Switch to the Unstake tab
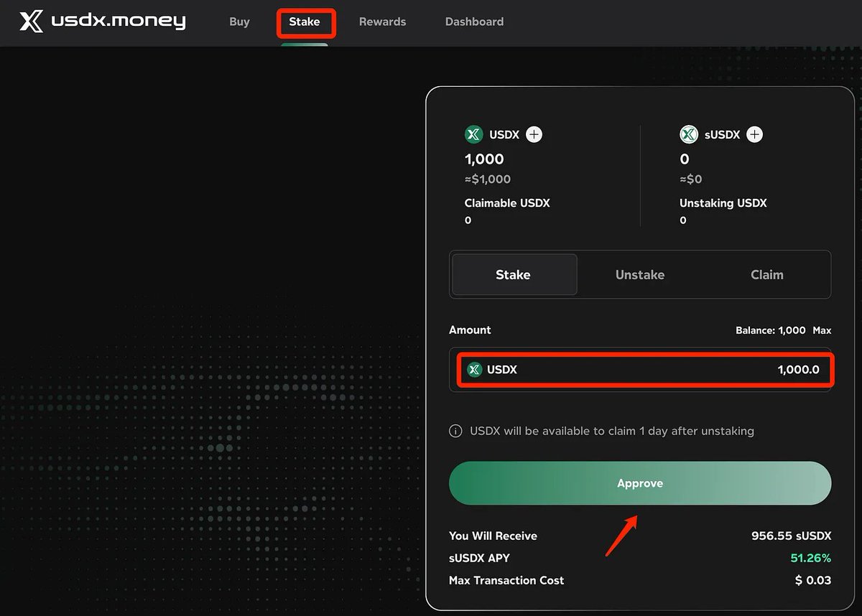Screen dimensions: 862x616 tap(640, 274)
